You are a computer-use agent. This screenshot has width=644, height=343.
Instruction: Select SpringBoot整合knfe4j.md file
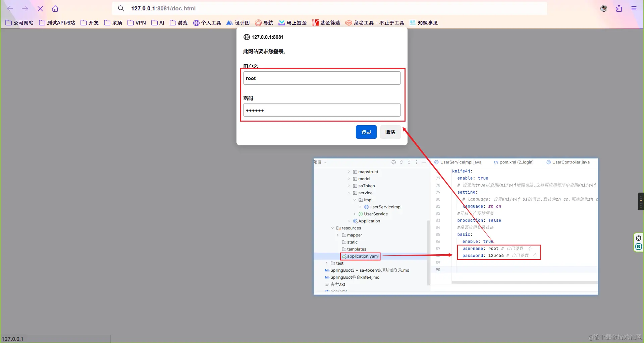[352, 277]
